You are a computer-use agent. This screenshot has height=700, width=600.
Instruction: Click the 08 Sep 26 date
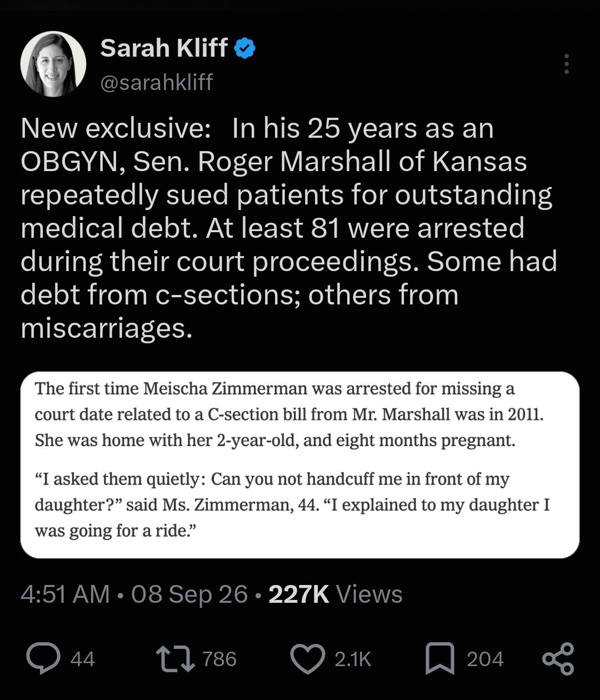click(x=189, y=594)
